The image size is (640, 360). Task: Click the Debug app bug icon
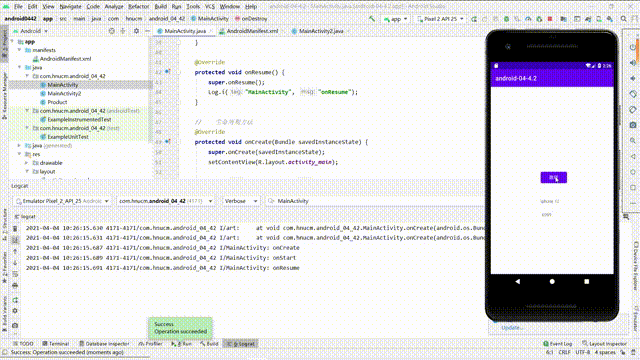pyautogui.click(x=506, y=19)
